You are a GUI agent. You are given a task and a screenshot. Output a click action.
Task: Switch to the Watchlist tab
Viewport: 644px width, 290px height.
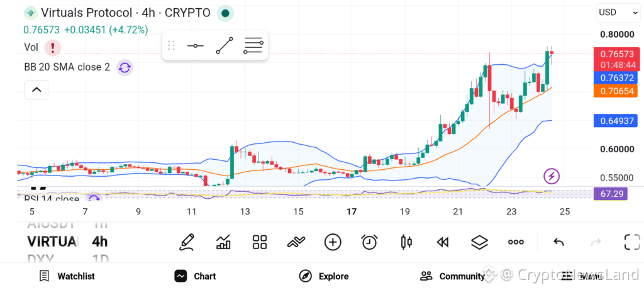pos(67,276)
